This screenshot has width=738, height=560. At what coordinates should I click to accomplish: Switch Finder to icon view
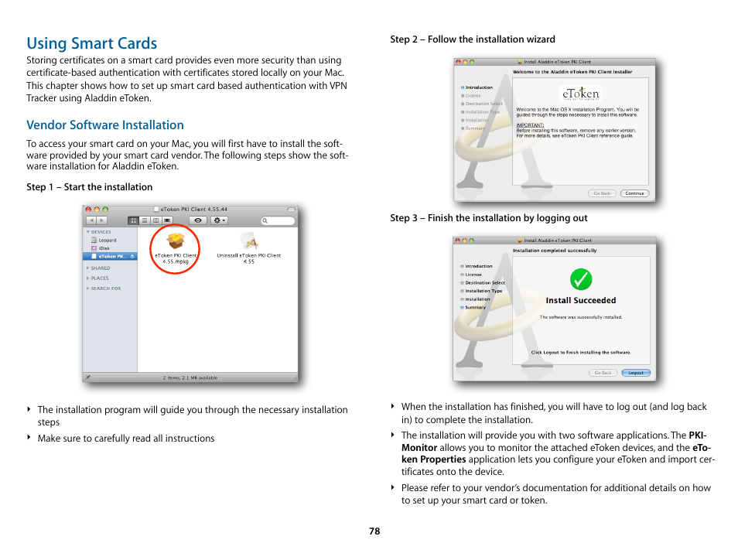[133, 220]
